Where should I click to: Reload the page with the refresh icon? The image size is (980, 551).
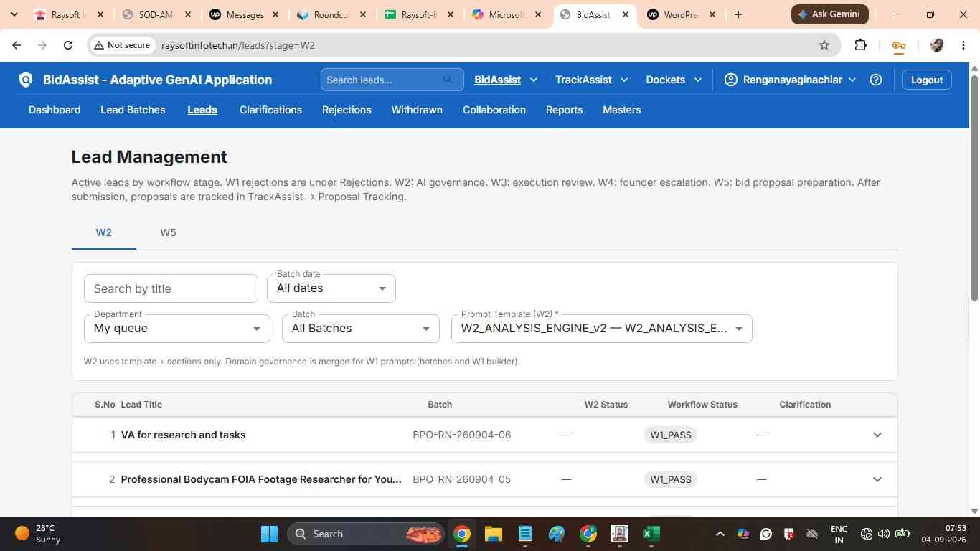coord(68,45)
